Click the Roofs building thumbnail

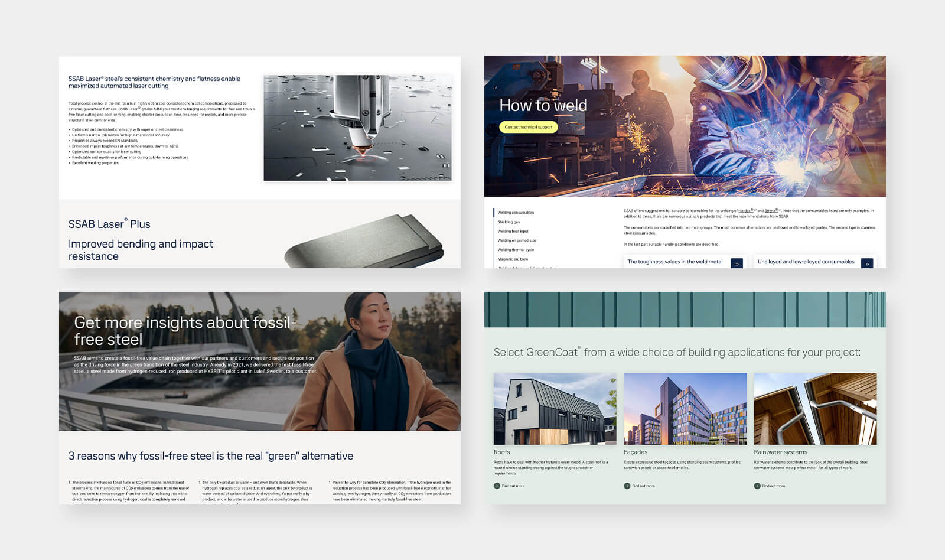tap(555, 409)
